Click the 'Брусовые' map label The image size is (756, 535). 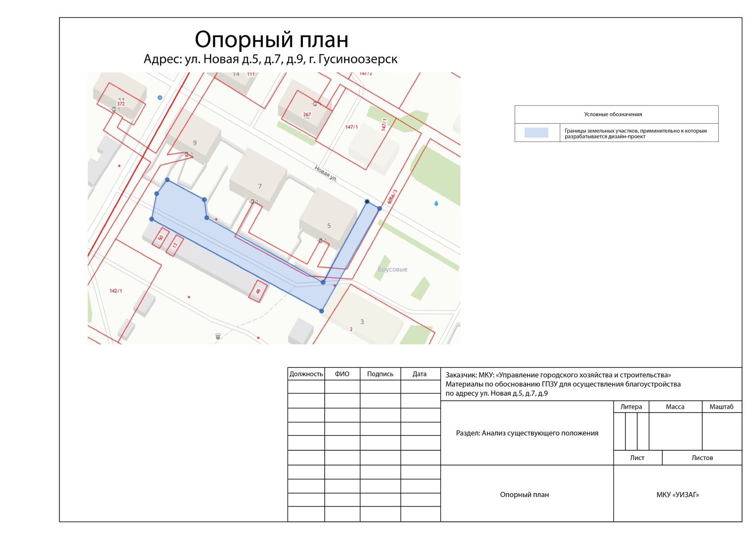[x=392, y=269]
